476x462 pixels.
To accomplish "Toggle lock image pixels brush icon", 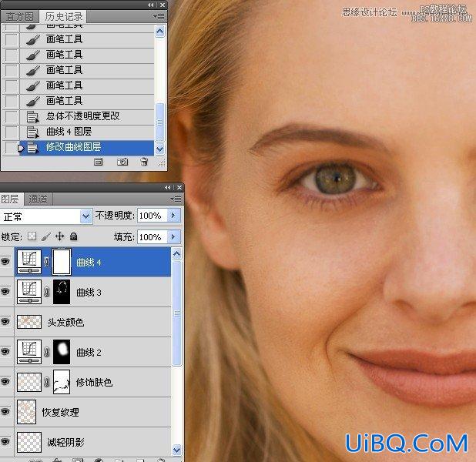I will click(x=46, y=236).
